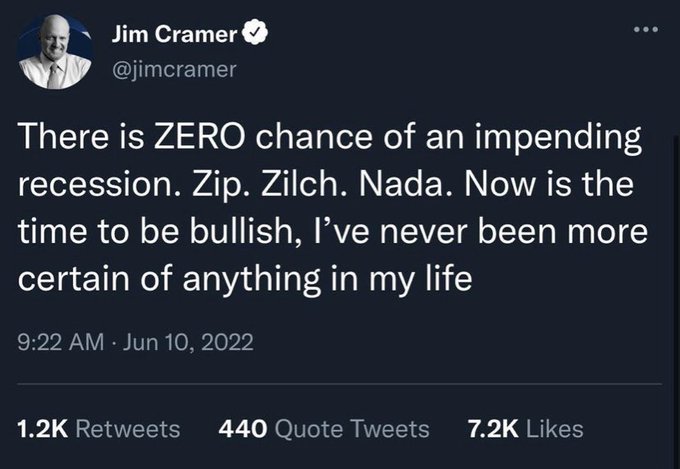View the 1.2K Retweets list
Viewport: 680px width, 469px height.
98,429
